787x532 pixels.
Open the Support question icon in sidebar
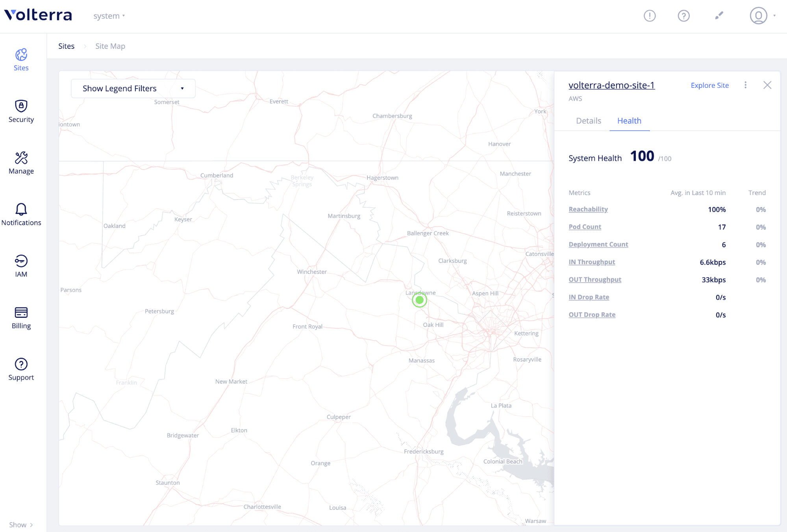pyautogui.click(x=21, y=364)
